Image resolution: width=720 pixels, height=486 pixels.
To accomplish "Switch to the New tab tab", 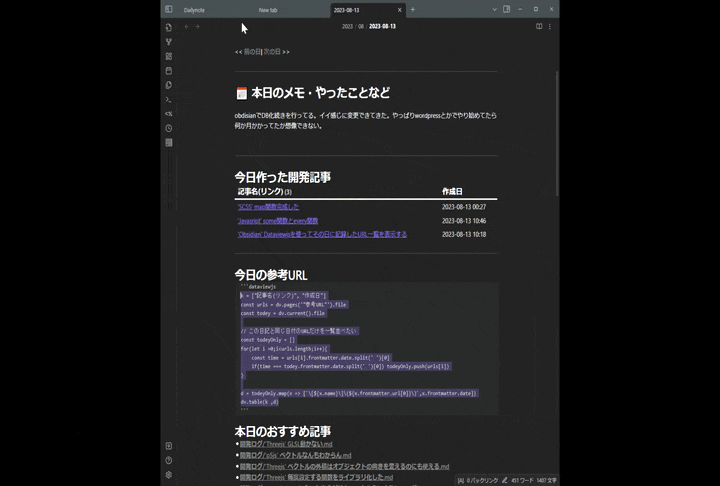I will 268,10.
